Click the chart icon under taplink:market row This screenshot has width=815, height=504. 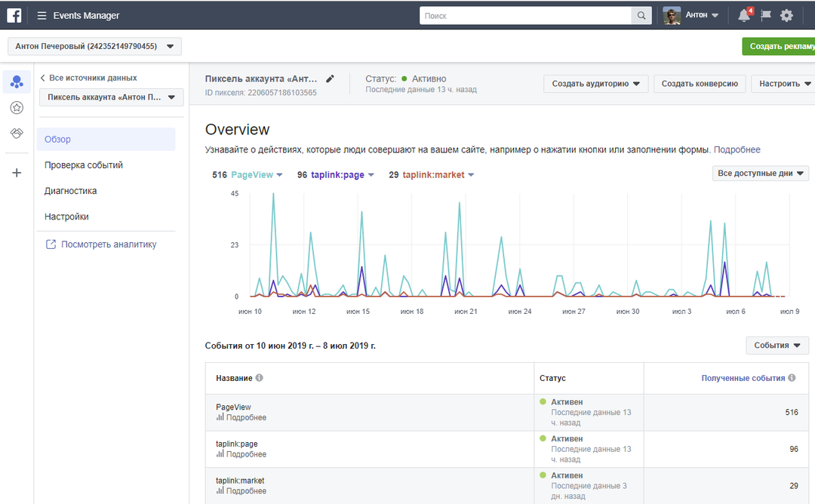click(x=220, y=490)
